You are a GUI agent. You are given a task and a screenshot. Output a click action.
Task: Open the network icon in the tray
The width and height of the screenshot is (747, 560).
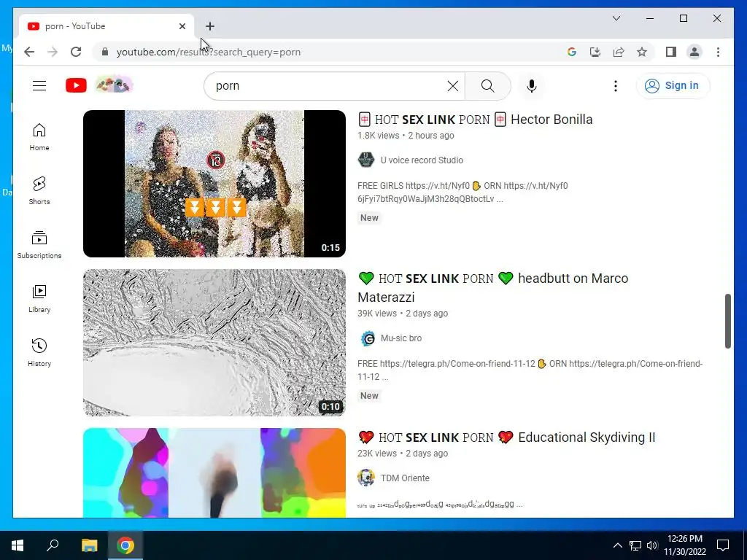click(x=635, y=545)
